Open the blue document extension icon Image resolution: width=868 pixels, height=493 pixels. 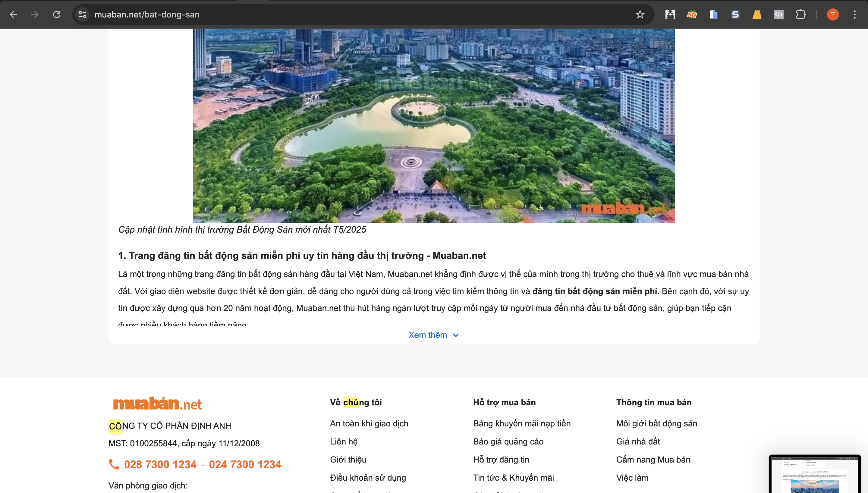713,14
